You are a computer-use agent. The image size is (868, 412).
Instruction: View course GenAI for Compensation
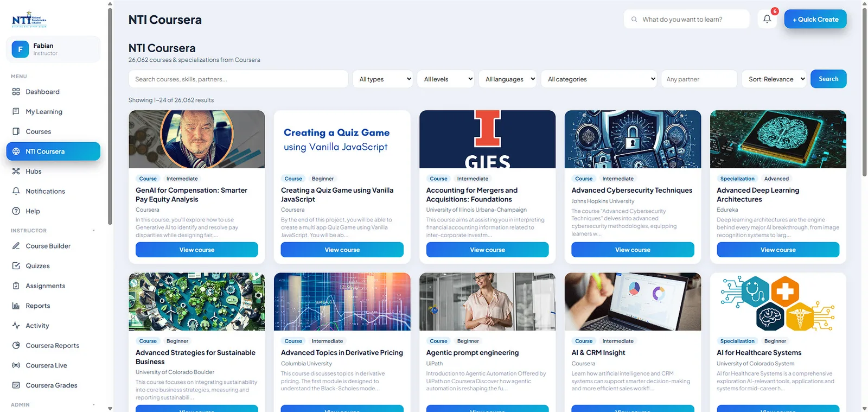click(x=197, y=250)
